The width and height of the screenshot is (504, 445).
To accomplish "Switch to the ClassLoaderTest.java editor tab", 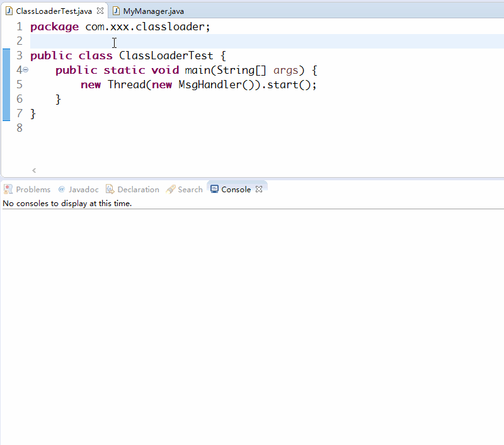I will click(x=54, y=11).
